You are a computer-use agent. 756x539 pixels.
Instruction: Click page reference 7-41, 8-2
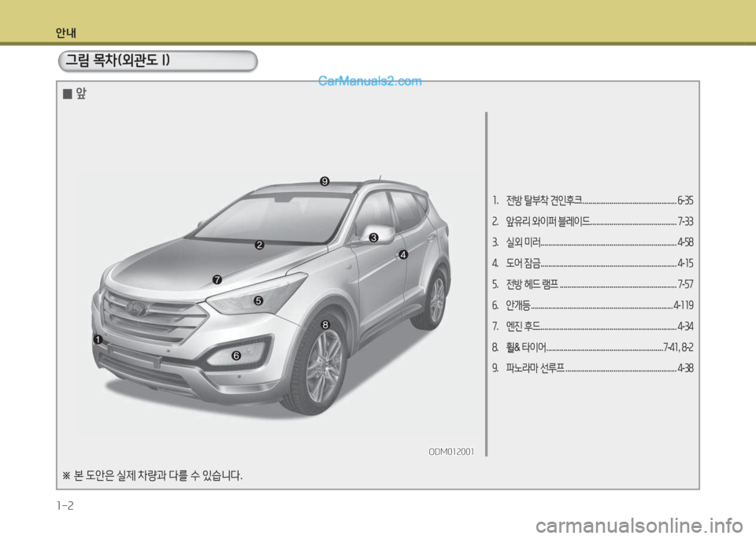678,347
